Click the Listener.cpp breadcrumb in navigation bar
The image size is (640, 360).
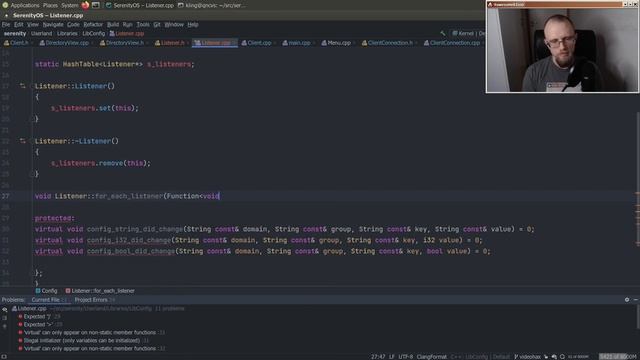point(127,33)
